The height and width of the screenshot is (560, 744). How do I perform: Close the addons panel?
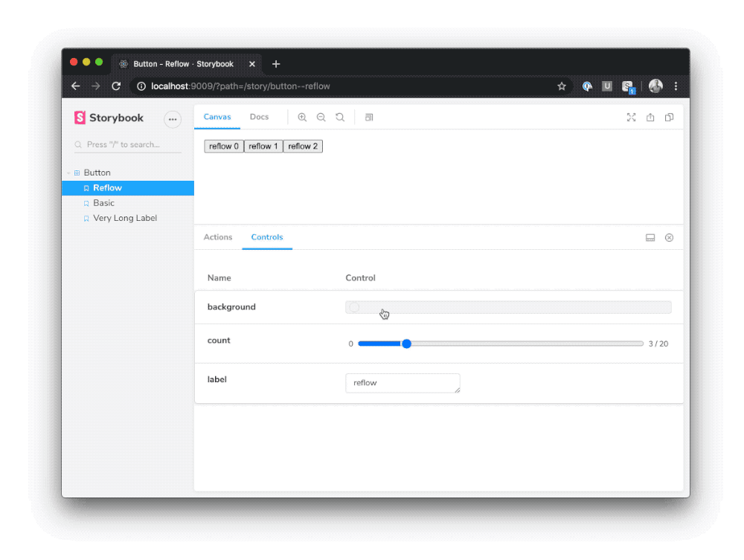(x=669, y=237)
